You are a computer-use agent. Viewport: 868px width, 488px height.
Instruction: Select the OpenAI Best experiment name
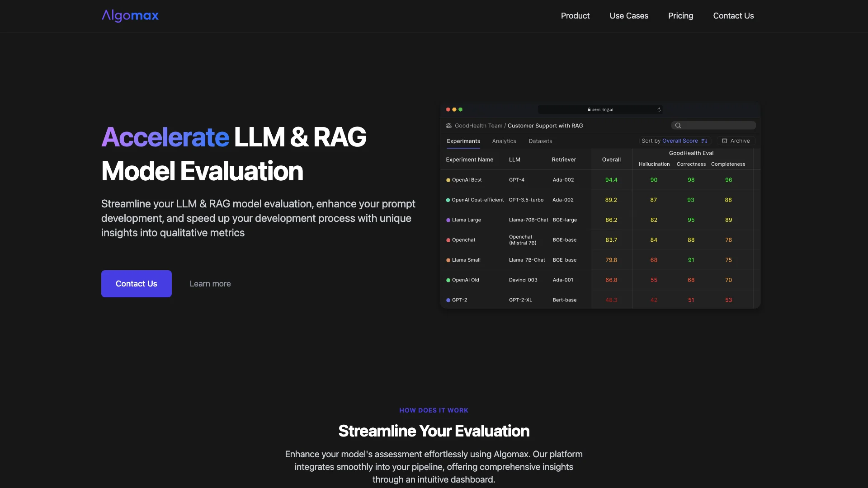click(467, 180)
